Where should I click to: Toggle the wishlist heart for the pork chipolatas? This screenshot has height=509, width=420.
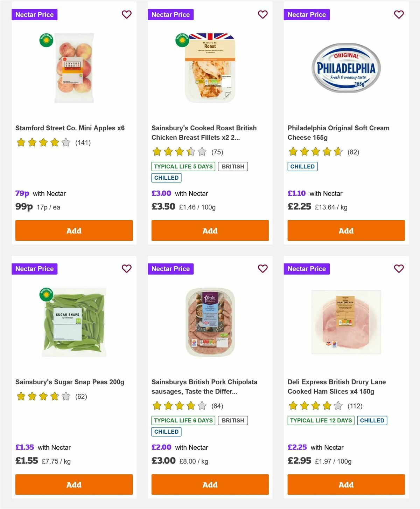(262, 268)
